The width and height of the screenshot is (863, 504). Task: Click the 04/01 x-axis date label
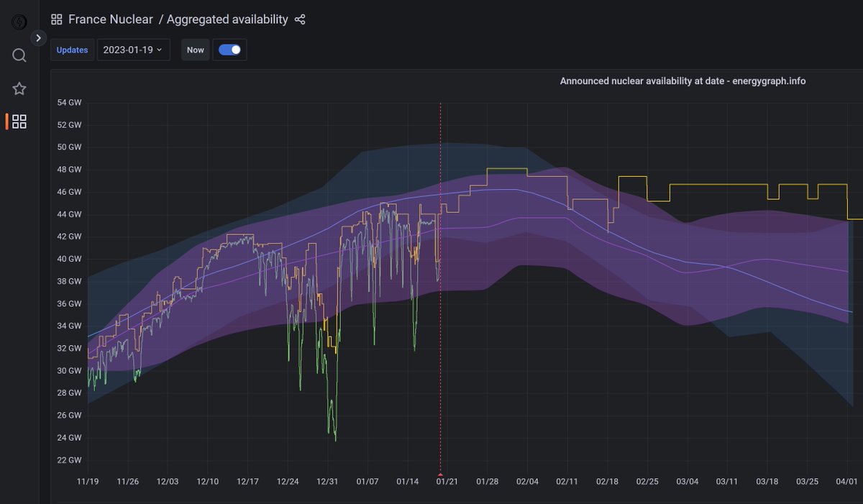pos(847,481)
